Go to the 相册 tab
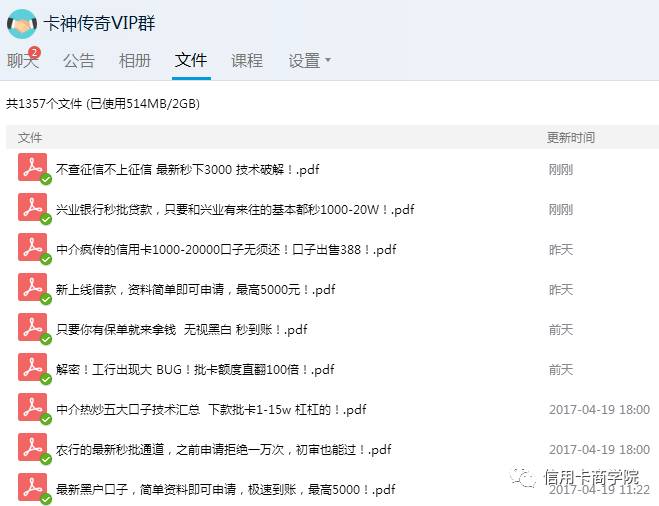659x506 pixels. [x=135, y=61]
